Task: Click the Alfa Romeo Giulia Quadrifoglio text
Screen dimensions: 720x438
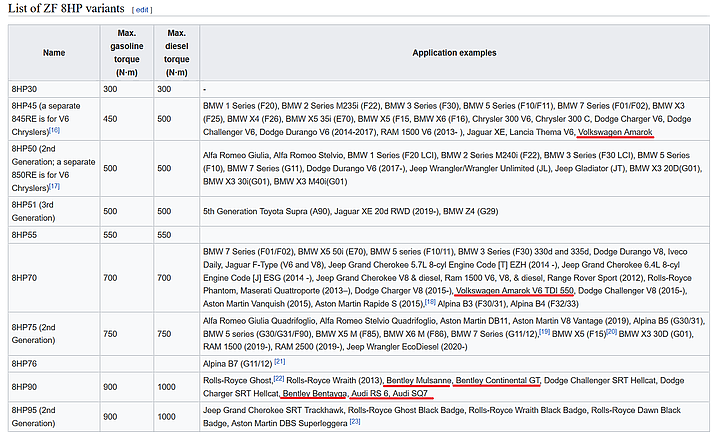Action: (259, 320)
